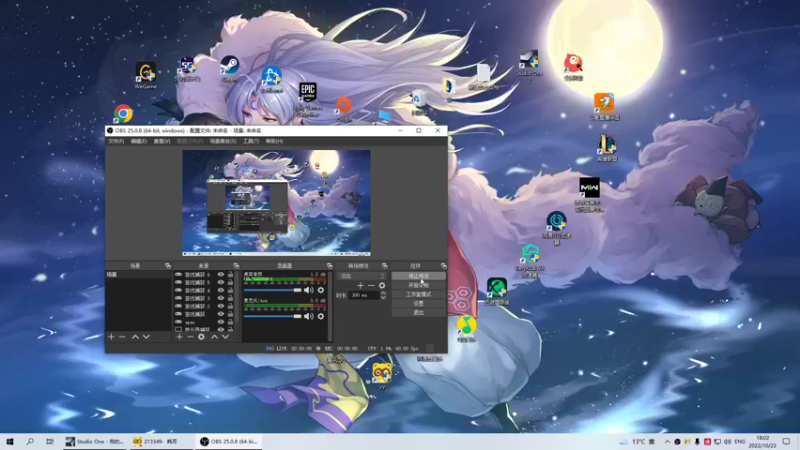Image resolution: width=800 pixels, height=450 pixels.
Task: Toggle lock on capture 6 source
Action: [230, 274]
